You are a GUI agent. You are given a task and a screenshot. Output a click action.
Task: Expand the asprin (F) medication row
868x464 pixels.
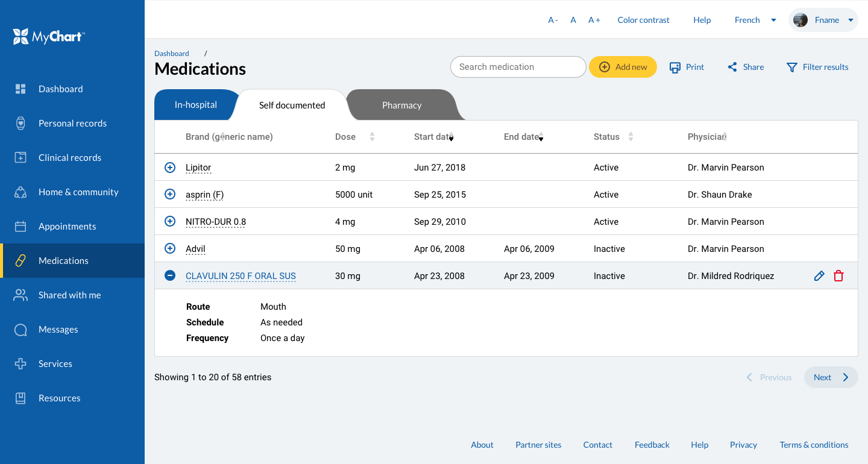pyautogui.click(x=170, y=195)
